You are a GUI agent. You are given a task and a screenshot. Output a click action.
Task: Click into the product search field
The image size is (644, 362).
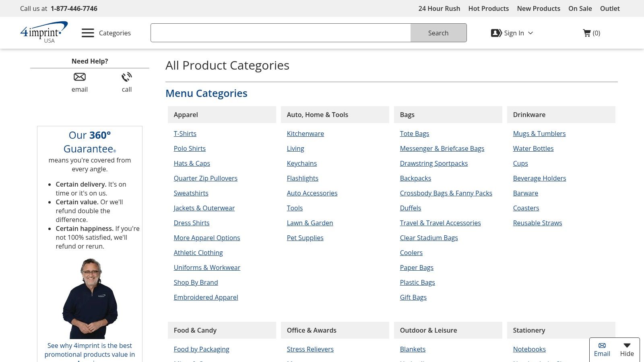coord(281,33)
